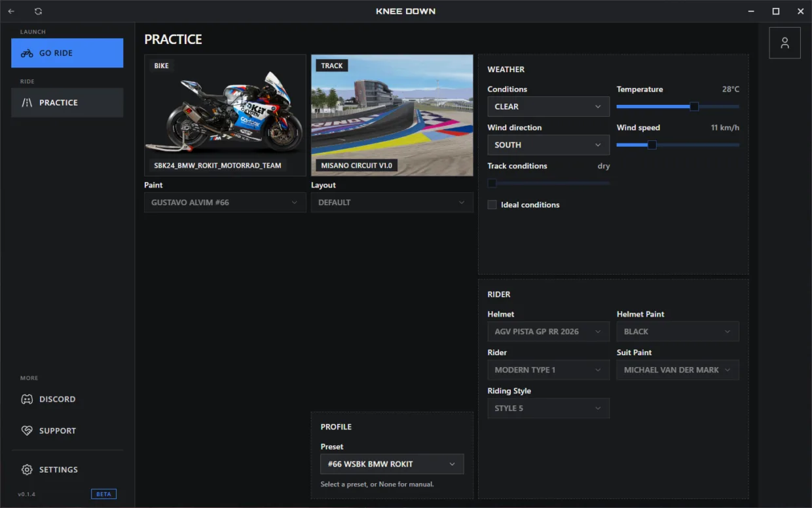The width and height of the screenshot is (812, 508).
Task: Click the RIDER section heading
Action: (x=499, y=295)
